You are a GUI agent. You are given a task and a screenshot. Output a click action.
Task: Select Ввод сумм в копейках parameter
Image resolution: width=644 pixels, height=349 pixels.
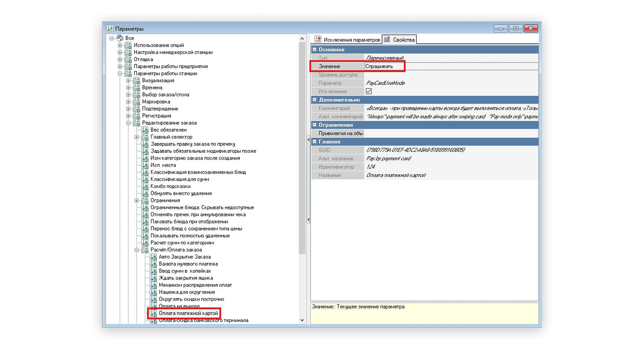click(185, 271)
